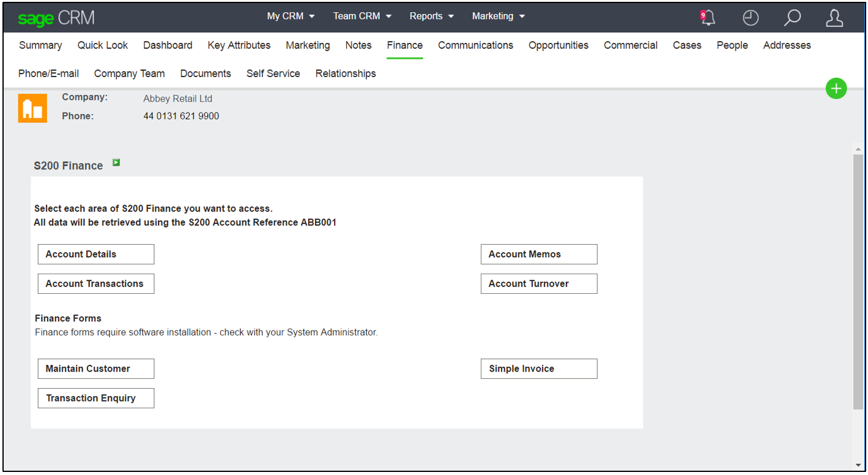Open the Simple Invoice form
Screen dimensions: 868x475
click(539, 369)
